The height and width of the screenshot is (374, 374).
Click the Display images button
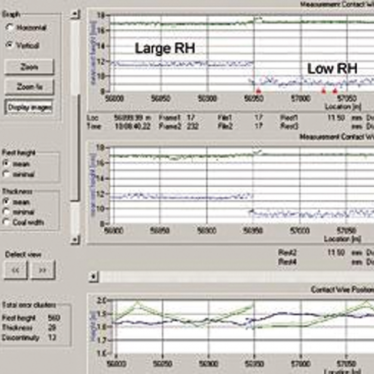click(x=29, y=107)
